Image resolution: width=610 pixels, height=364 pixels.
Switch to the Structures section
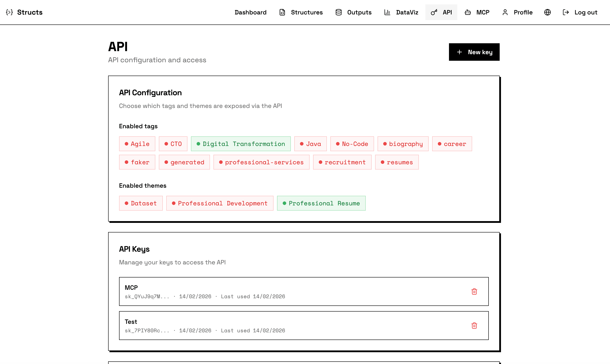click(x=307, y=12)
